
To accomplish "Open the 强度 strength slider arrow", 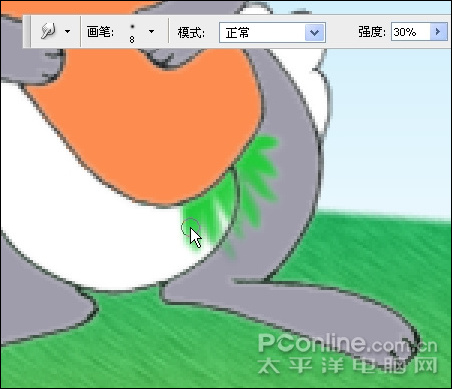I will point(438,32).
